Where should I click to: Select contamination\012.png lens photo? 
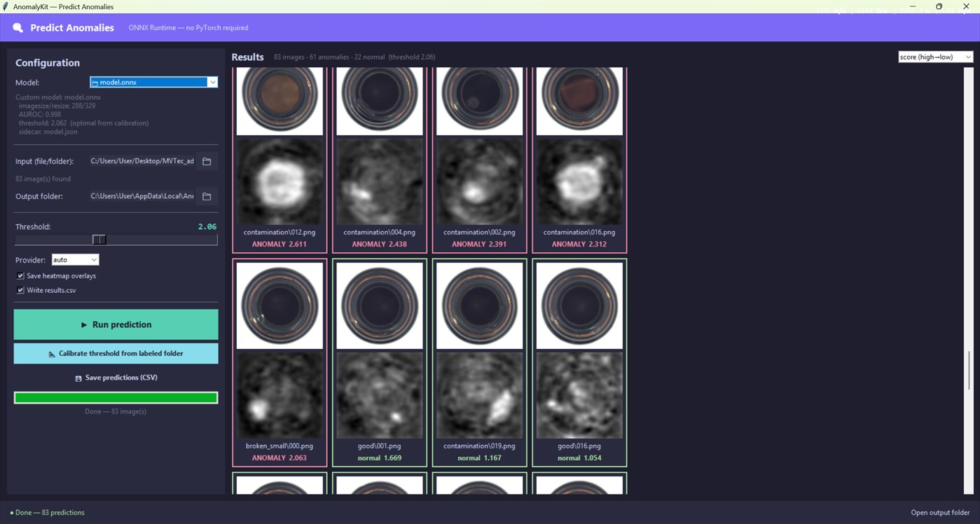point(279,101)
